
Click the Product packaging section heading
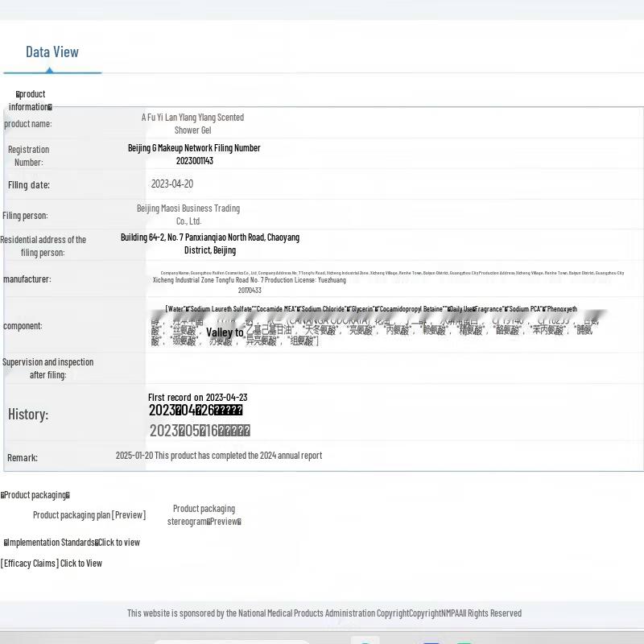tap(35, 495)
